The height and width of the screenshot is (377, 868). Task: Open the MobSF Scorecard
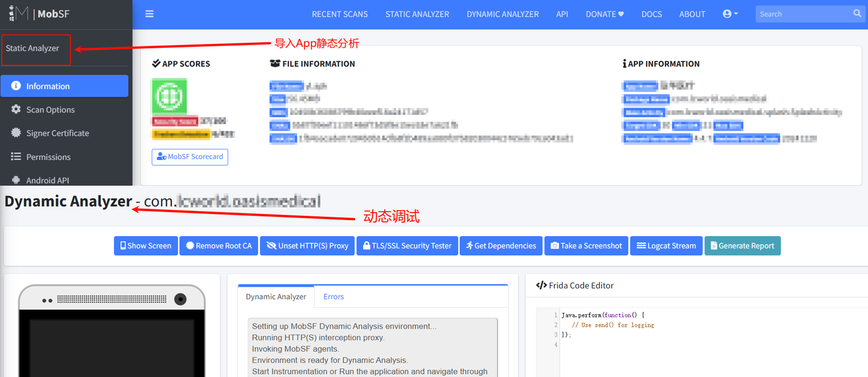coord(190,157)
